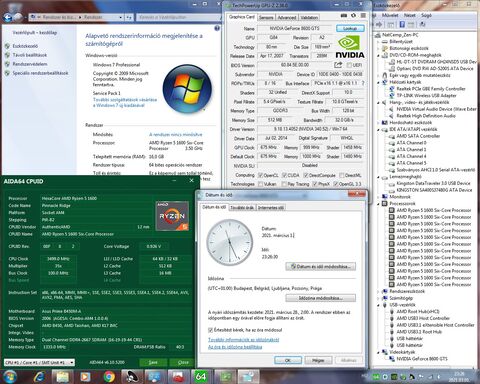Click the Távoli beállítások shield icon
480x384 pixels.
coord(7,55)
